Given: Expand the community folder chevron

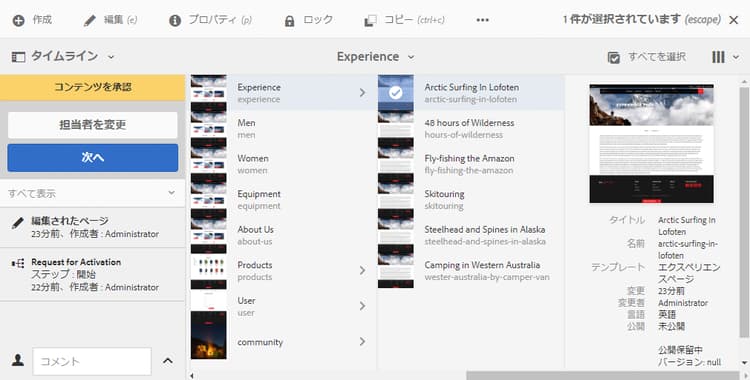Looking at the screenshot, I should coord(363,341).
